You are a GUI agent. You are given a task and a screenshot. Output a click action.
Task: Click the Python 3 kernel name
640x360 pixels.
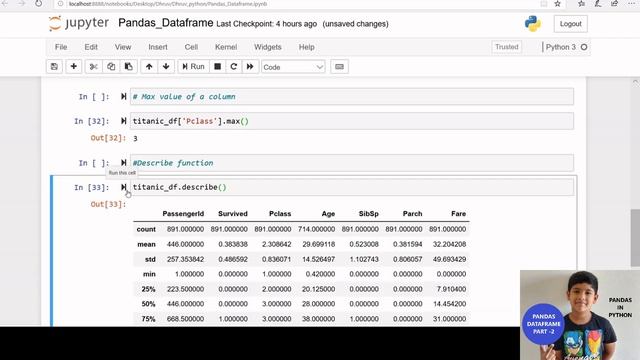coord(560,47)
